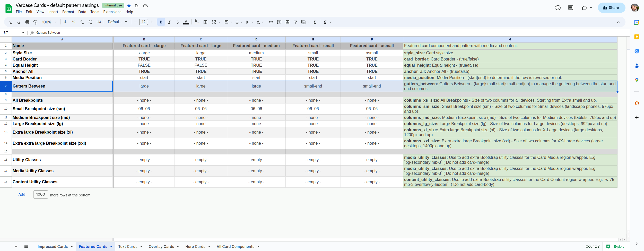
Task: Open the zoom 100% dropdown
Action: pos(49,22)
